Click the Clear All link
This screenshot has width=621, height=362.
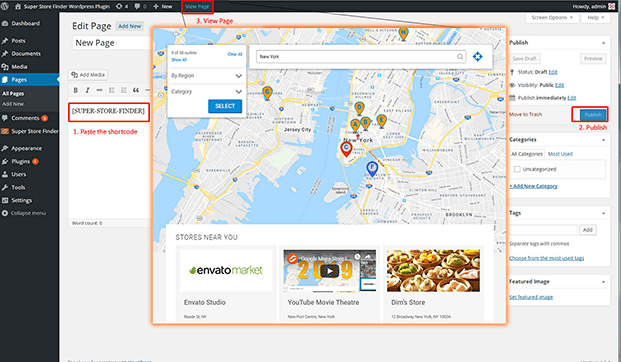point(235,54)
